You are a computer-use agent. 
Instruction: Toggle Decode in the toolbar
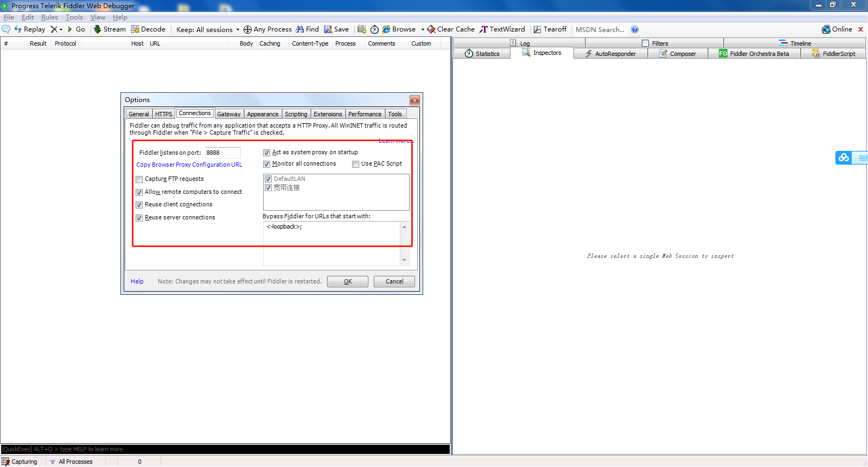148,29
